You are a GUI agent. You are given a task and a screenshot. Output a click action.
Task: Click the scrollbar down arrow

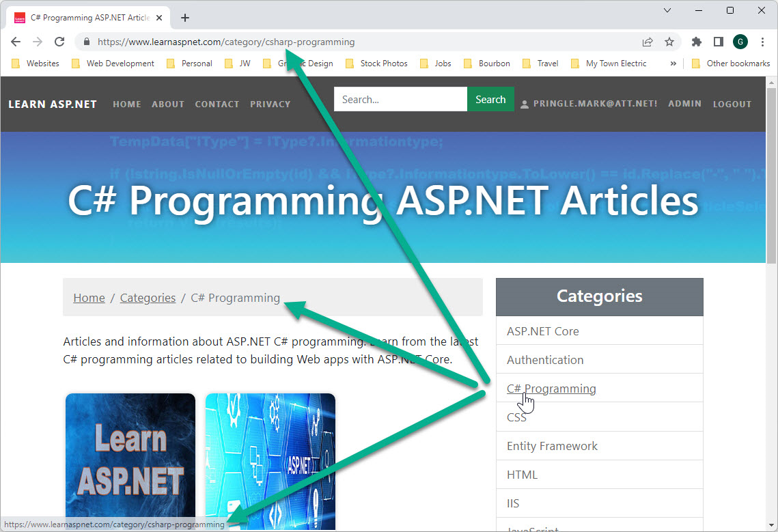click(x=771, y=525)
